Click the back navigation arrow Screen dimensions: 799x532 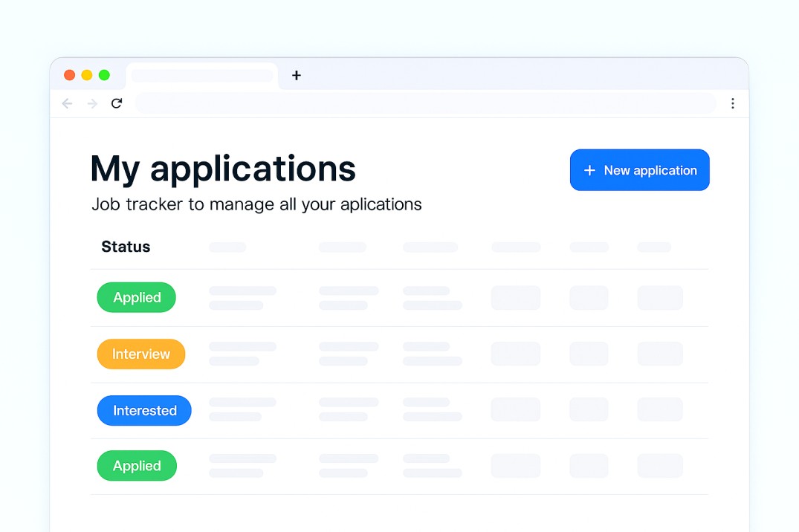point(67,103)
